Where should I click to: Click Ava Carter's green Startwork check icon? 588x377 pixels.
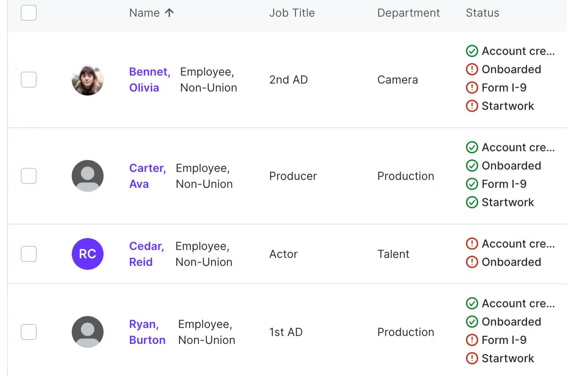472,202
